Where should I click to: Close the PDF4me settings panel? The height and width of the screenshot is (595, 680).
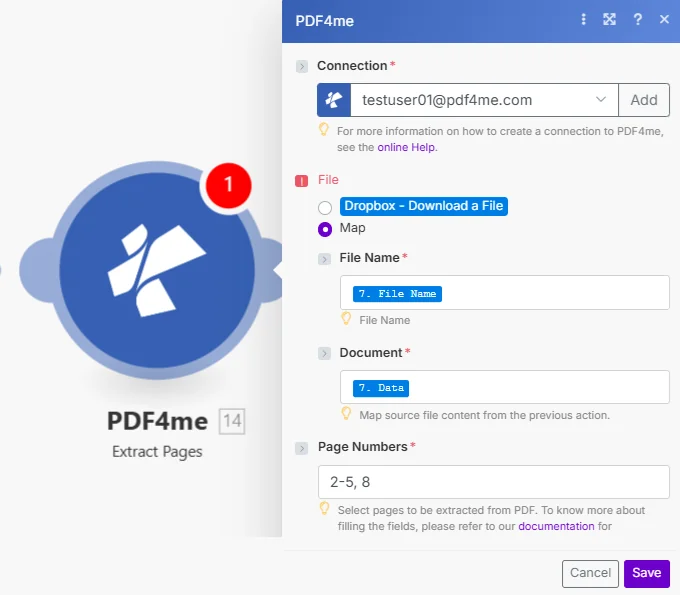664,19
